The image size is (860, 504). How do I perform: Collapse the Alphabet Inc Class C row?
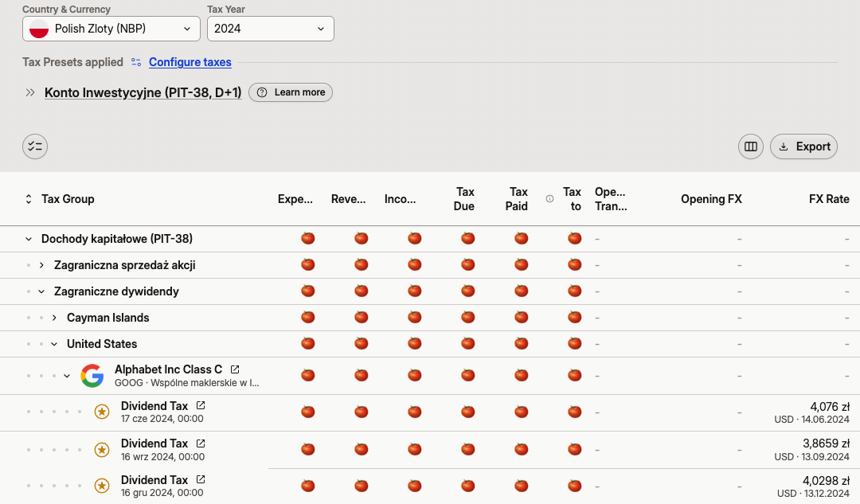click(67, 376)
